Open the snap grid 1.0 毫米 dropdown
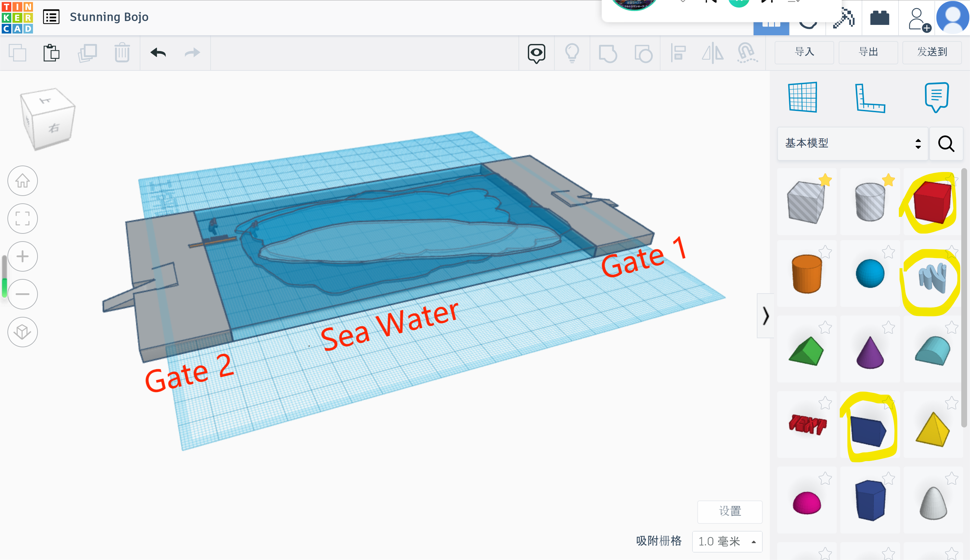Screen dimensions: 970x560 [727, 542]
